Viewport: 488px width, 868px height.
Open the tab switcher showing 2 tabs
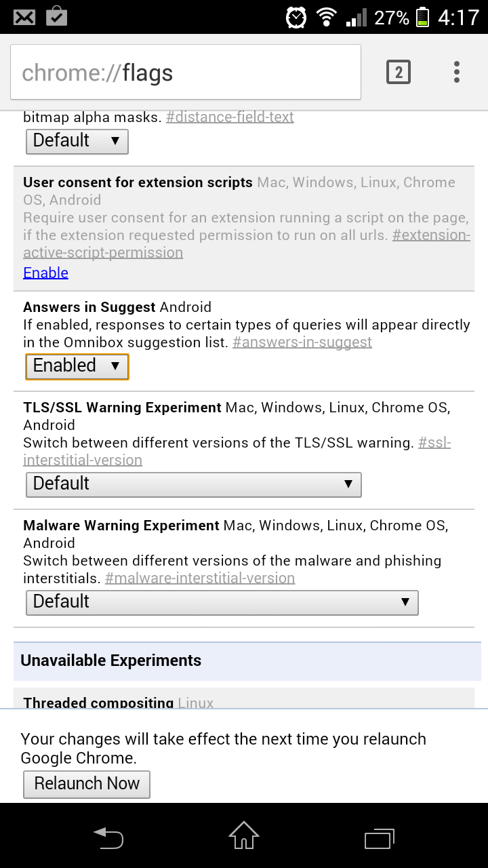399,72
